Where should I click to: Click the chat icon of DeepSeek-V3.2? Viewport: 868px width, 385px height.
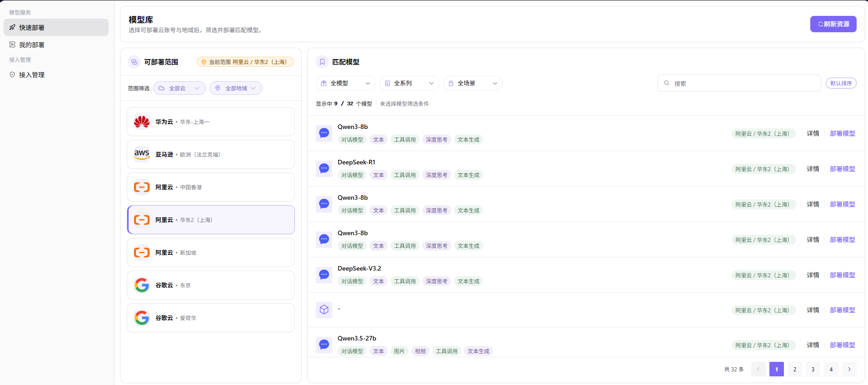pyautogui.click(x=324, y=275)
